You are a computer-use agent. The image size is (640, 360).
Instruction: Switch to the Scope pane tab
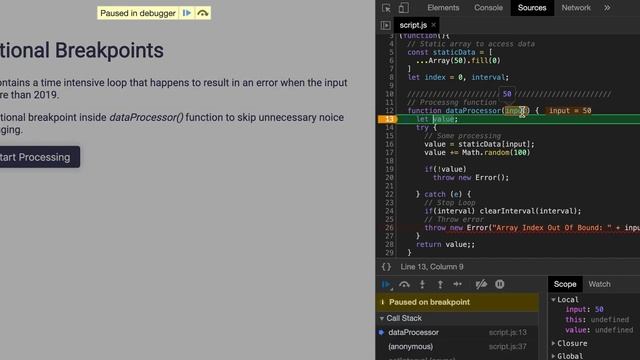[564, 284]
